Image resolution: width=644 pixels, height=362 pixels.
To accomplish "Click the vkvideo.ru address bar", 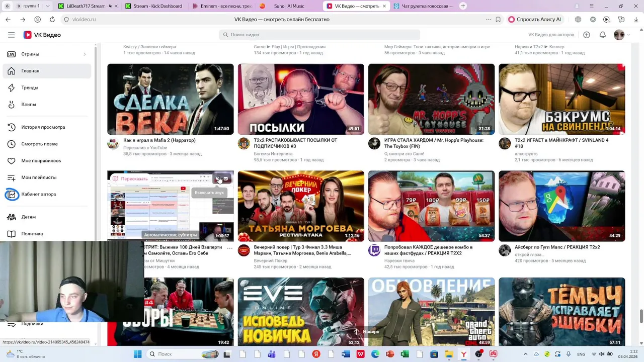I will click(x=84, y=19).
